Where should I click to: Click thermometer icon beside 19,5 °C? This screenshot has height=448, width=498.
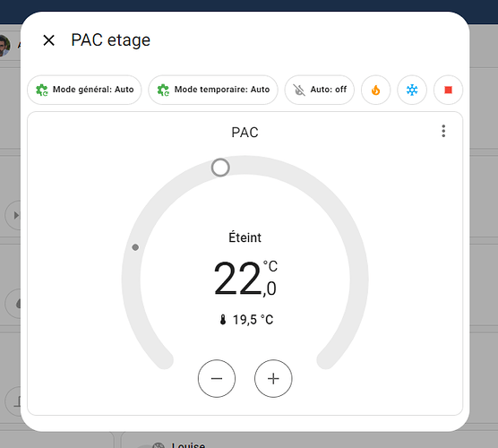223,320
